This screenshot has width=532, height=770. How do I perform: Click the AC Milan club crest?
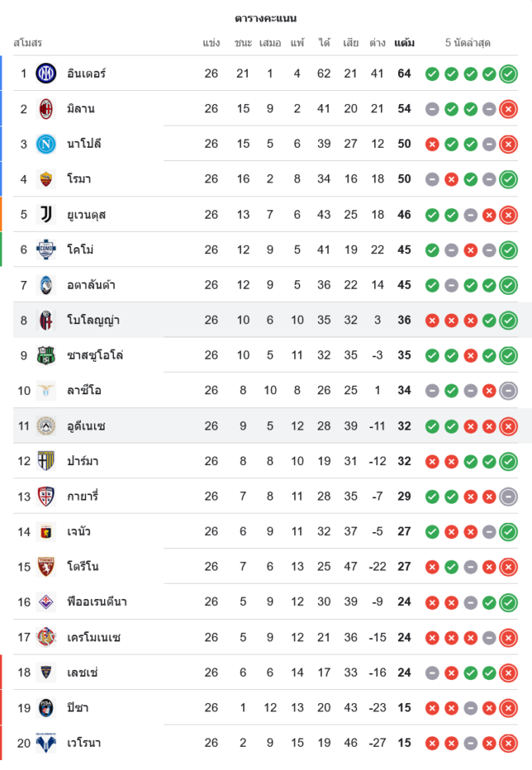(x=47, y=109)
